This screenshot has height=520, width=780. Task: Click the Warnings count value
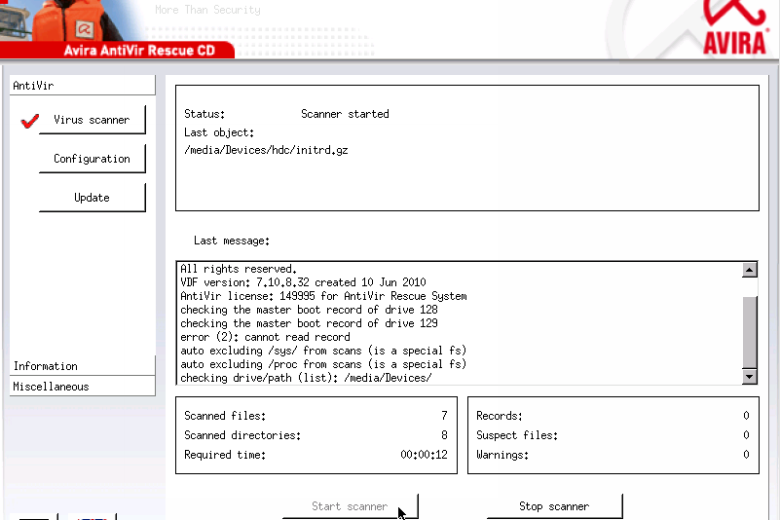point(746,455)
